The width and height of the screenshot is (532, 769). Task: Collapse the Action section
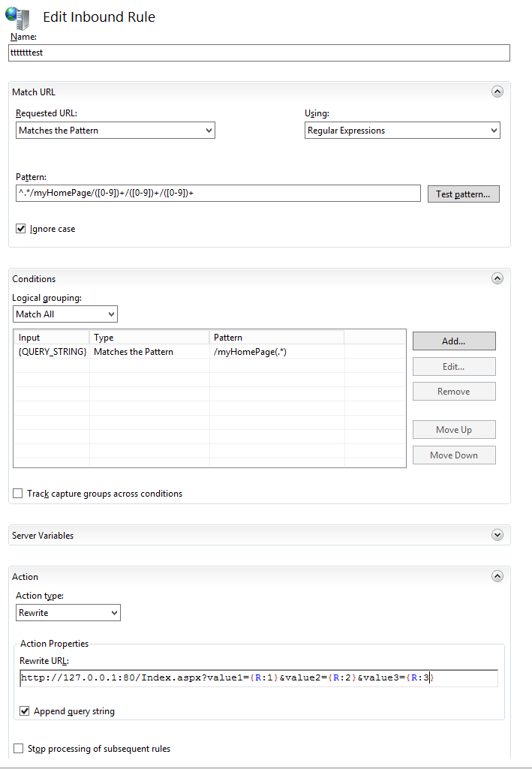pyautogui.click(x=497, y=576)
